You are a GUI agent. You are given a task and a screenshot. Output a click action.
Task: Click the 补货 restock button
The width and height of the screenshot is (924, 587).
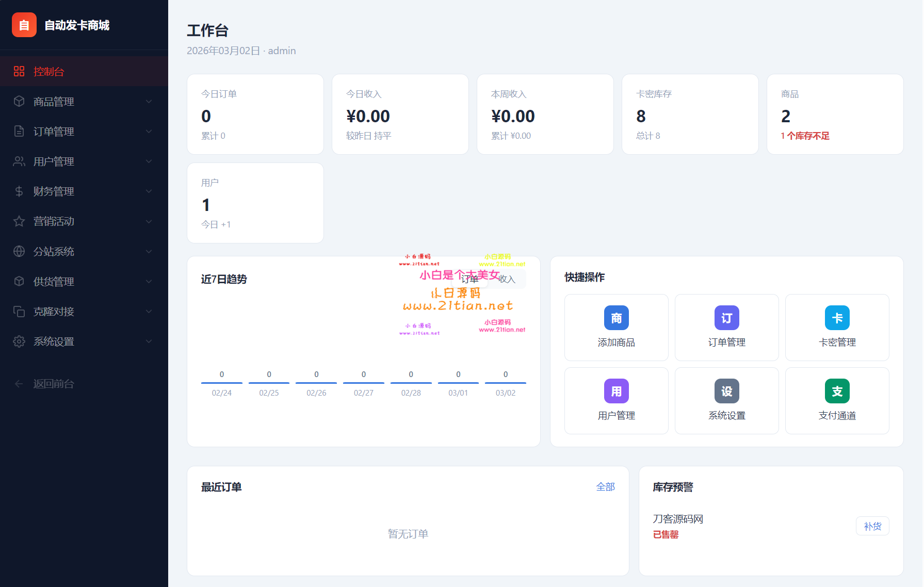click(872, 526)
